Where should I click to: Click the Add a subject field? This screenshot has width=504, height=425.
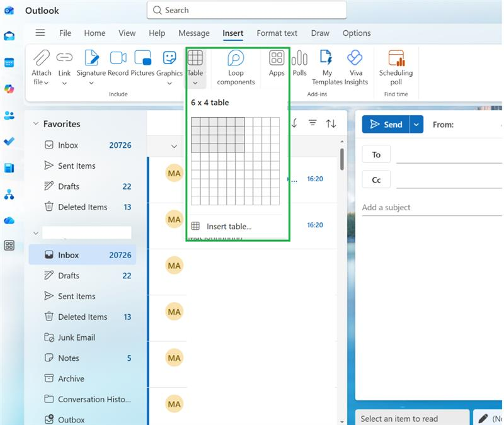click(432, 207)
